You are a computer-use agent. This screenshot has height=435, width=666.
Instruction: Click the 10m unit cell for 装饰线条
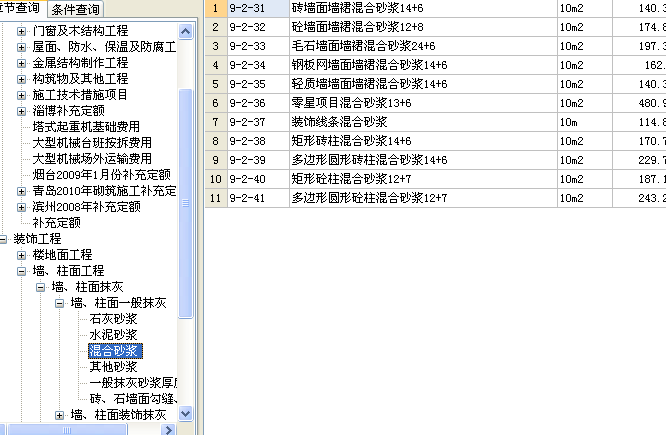pos(584,122)
